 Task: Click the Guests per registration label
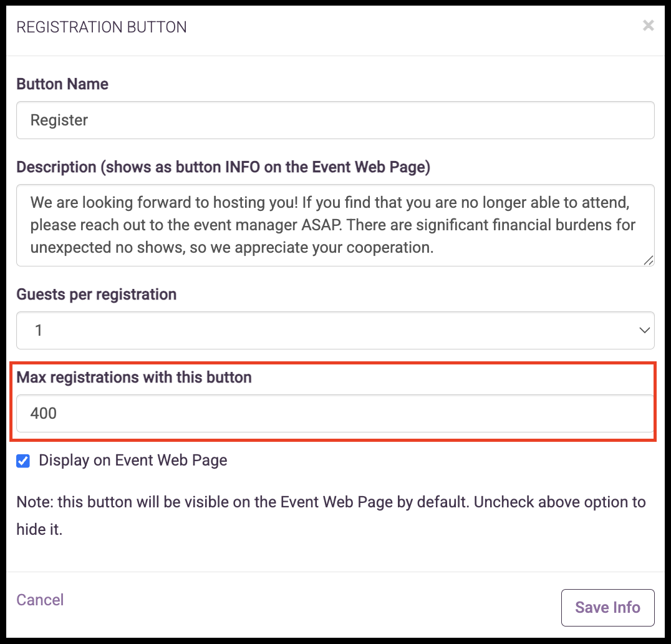[x=96, y=295]
